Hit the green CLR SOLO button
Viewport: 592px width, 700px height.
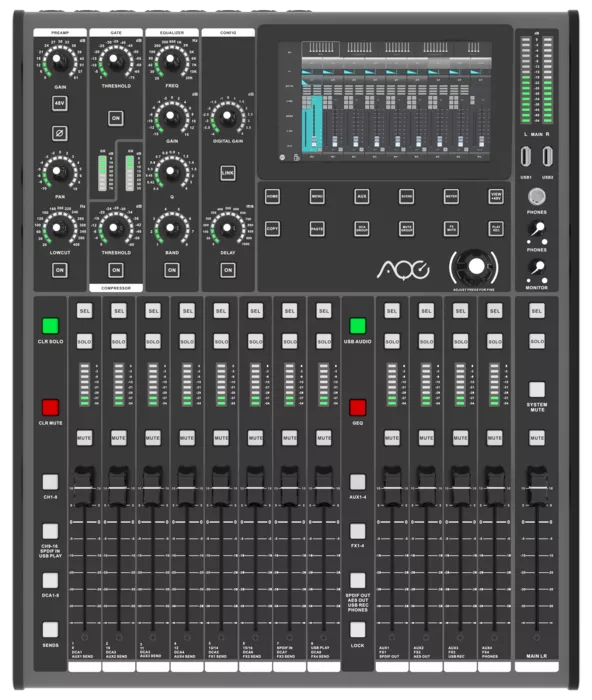tap(50, 326)
